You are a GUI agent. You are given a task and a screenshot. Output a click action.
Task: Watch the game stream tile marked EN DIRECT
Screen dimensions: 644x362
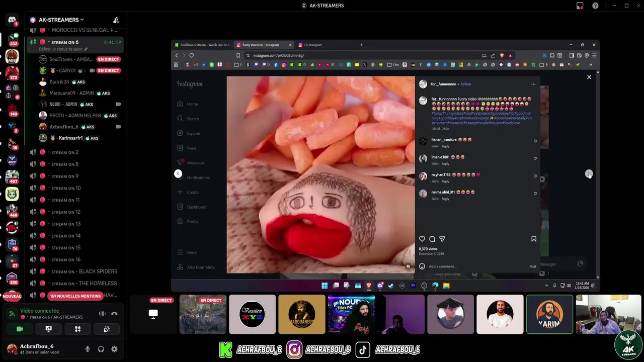203,314
